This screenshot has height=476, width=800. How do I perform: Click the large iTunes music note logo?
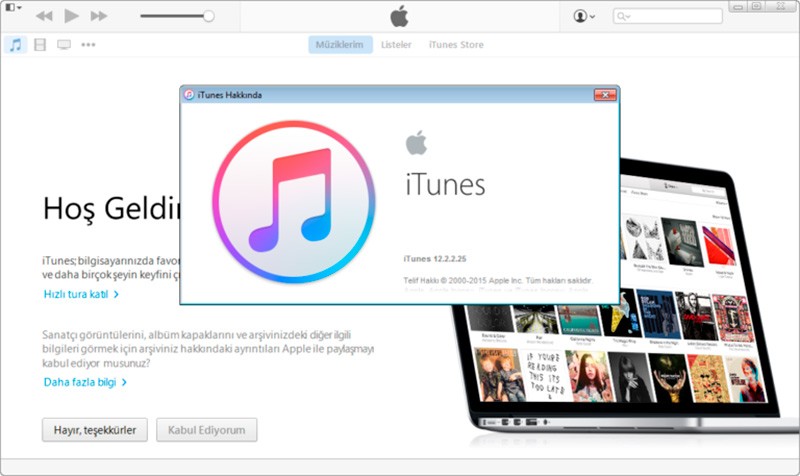pyautogui.click(x=294, y=202)
